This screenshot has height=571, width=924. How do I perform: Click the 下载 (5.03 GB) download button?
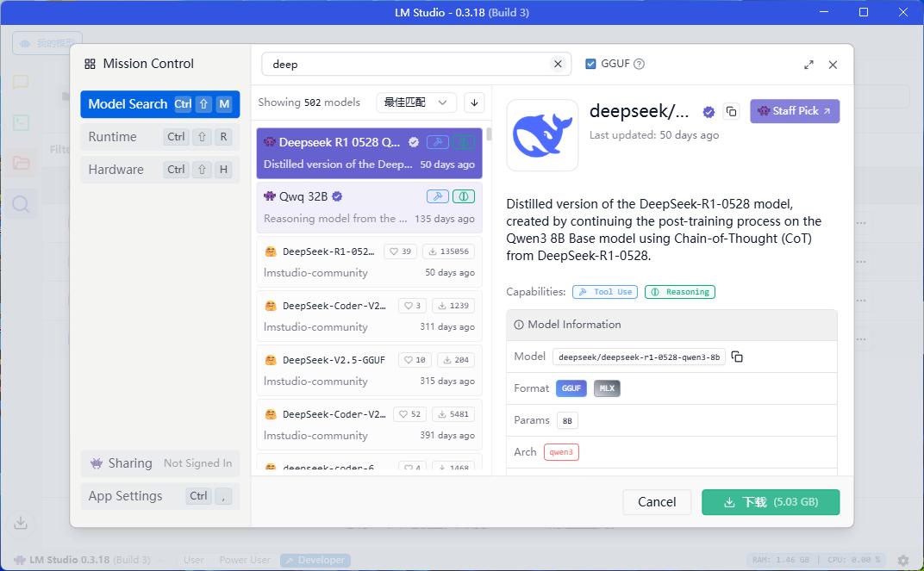coord(771,502)
